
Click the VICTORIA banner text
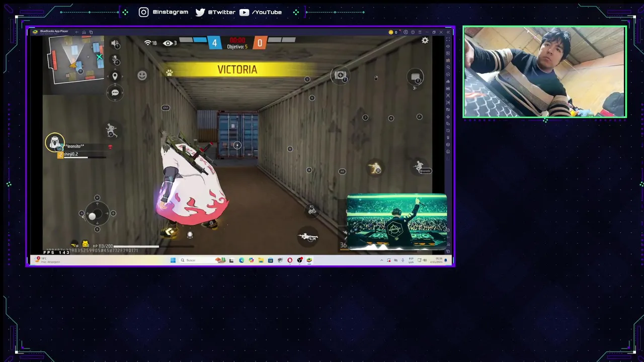tap(237, 70)
